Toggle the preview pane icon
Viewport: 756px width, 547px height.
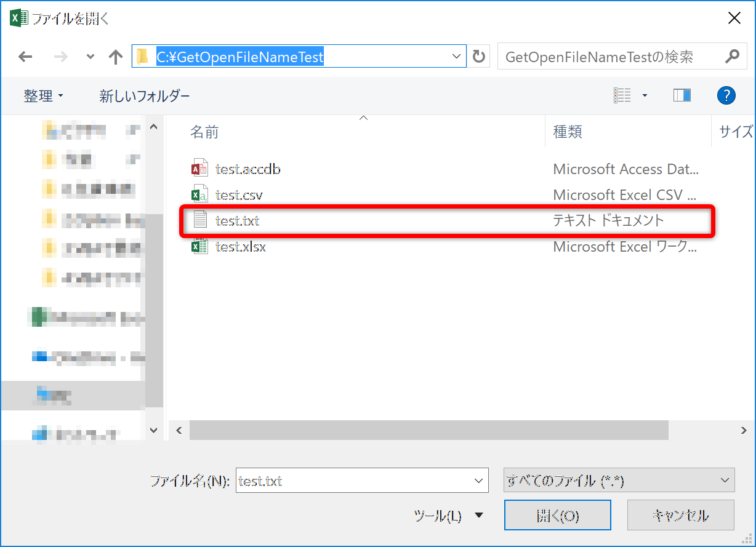click(682, 95)
